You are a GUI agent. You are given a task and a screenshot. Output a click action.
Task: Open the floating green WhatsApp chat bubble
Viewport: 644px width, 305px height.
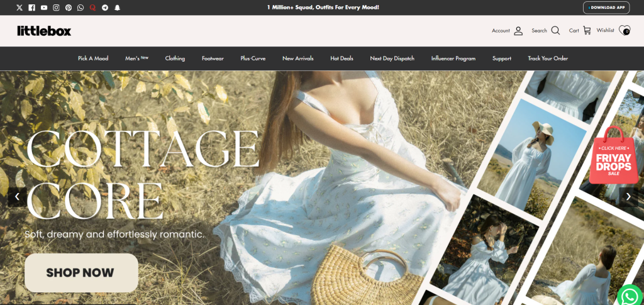631,296
